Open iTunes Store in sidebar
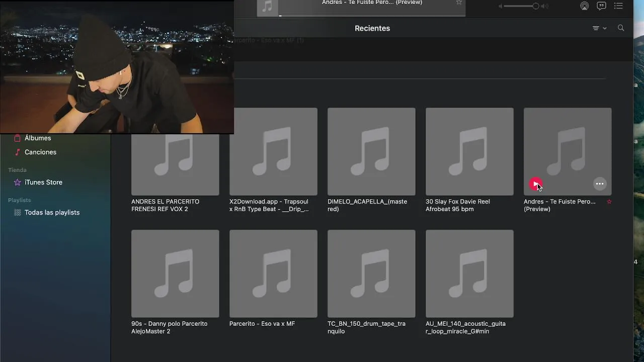This screenshot has height=362, width=644. pos(43,182)
